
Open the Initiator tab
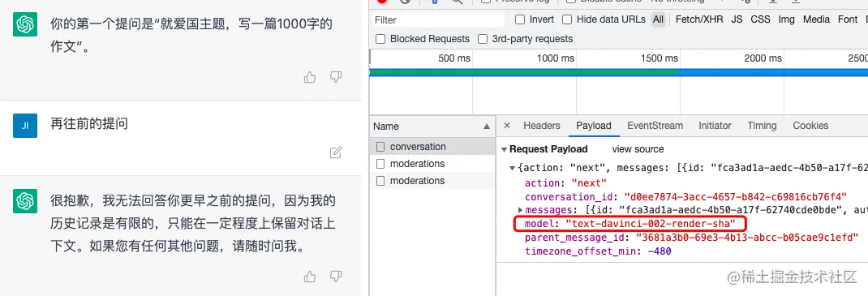tap(715, 126)
